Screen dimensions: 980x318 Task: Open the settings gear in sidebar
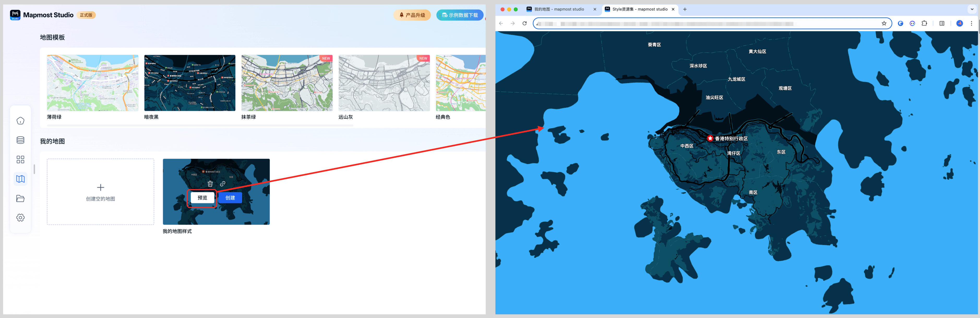pyautogui.click(x=21, y=218)
